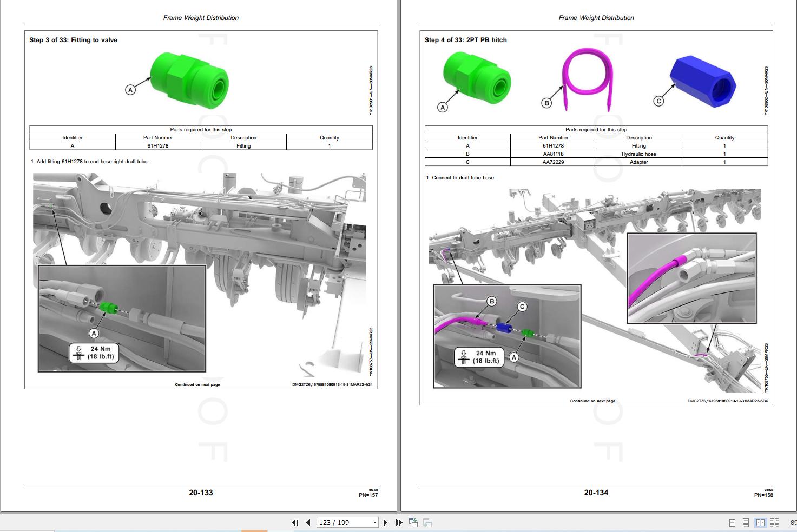Screen dimensions: 797x532
Task: Click the green fitting image in Step 3
Action: [189, 76]
